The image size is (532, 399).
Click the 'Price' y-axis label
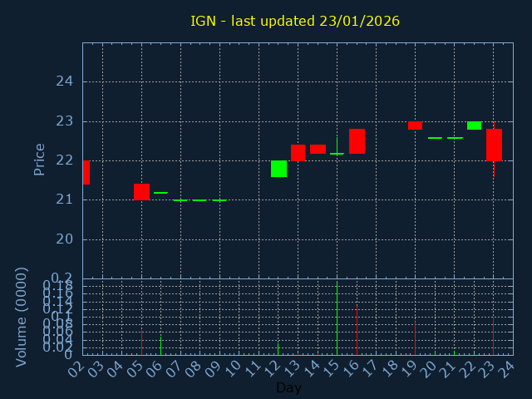[39, 159]
